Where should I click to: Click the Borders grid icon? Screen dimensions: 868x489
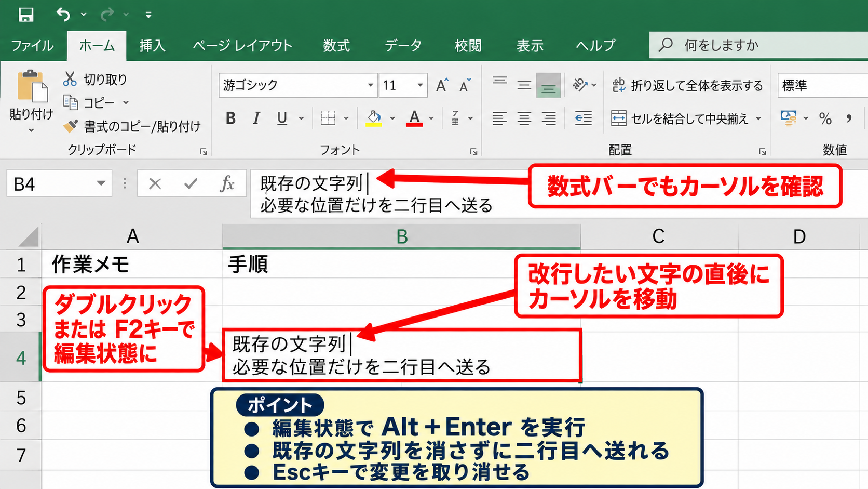tap(328, 118)
